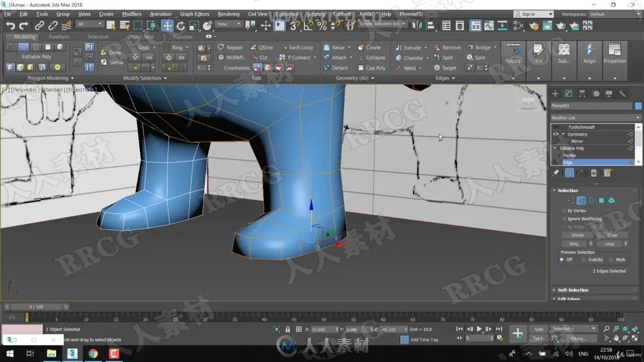
Task: Enable the Ignore Backfacing checkbox
Action: pos(564,219)
